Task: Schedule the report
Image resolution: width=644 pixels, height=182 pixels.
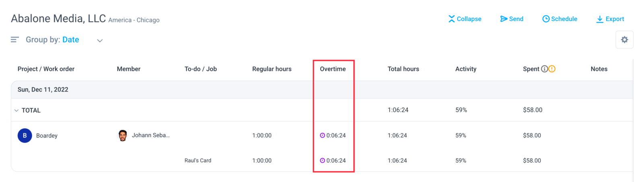Action: 559,19
